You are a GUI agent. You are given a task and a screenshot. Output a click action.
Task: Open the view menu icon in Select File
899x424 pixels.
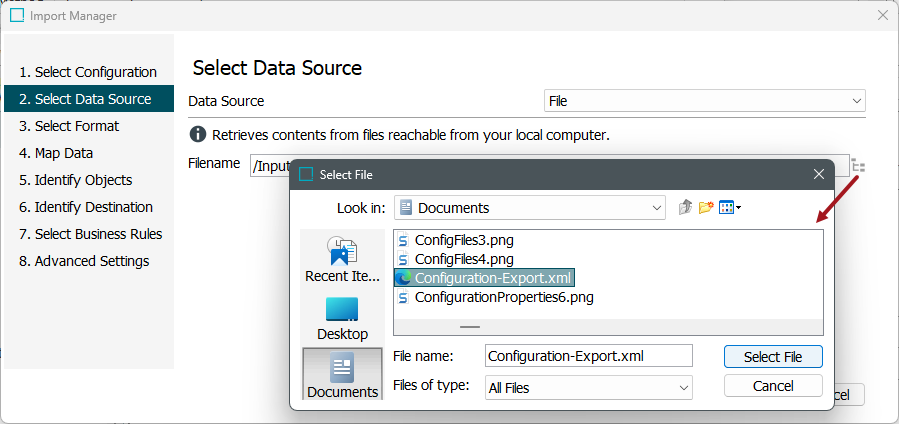(x=729, y=208)
